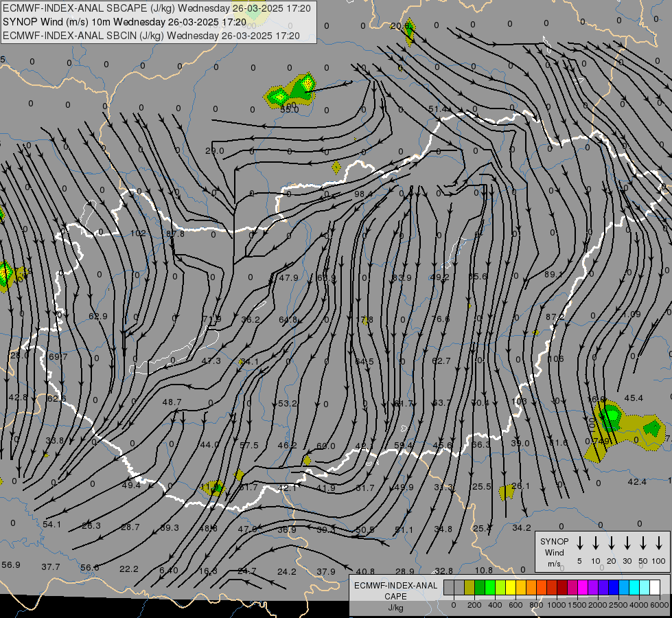Screen dimensions: 672x618
Task: Click the green CAPE patch below value 45.4
Action: (x=610, y=418)
